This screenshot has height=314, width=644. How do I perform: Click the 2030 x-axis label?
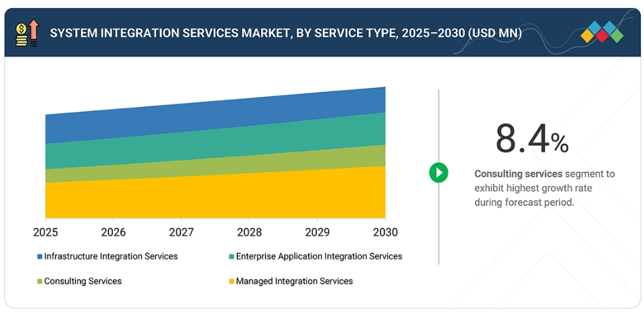pyautogui.click(x=385, y=232)
